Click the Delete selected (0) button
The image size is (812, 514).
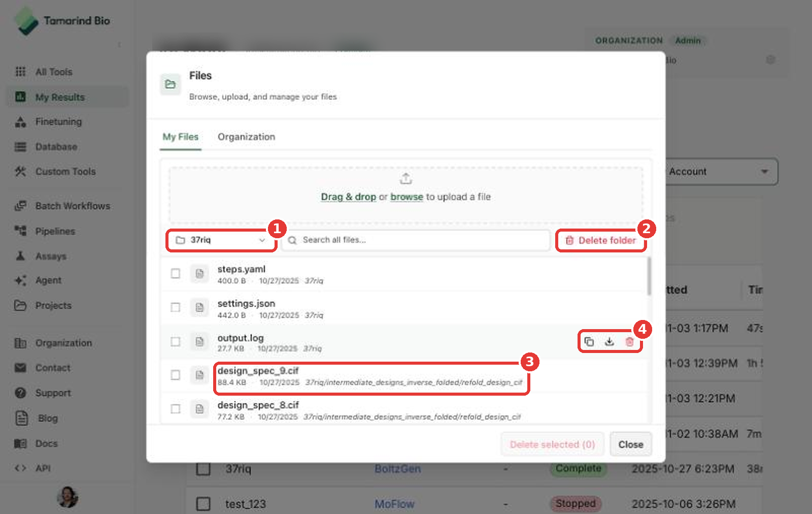(552, 444)
